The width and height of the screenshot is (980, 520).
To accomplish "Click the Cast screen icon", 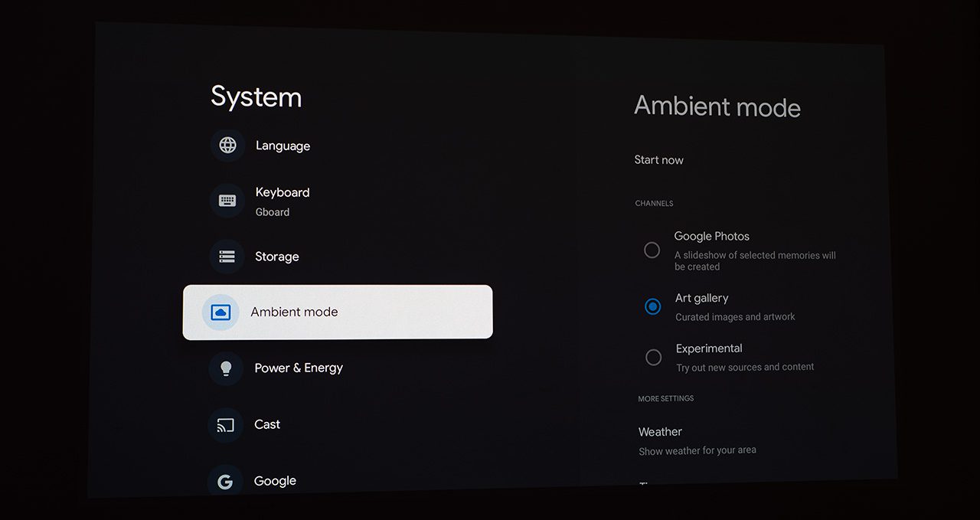I will coord(226,424).
